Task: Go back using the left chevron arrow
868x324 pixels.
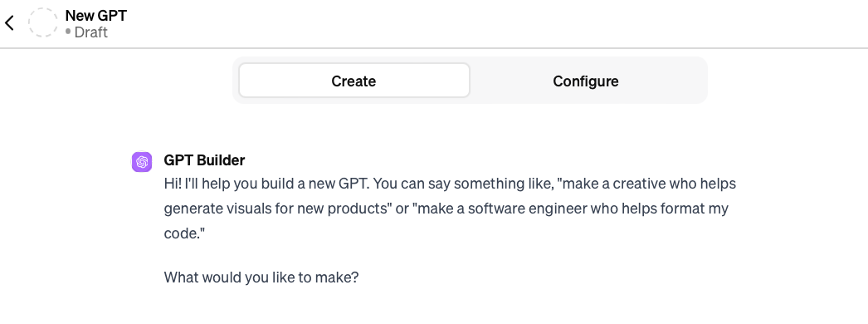Action: 9,22
